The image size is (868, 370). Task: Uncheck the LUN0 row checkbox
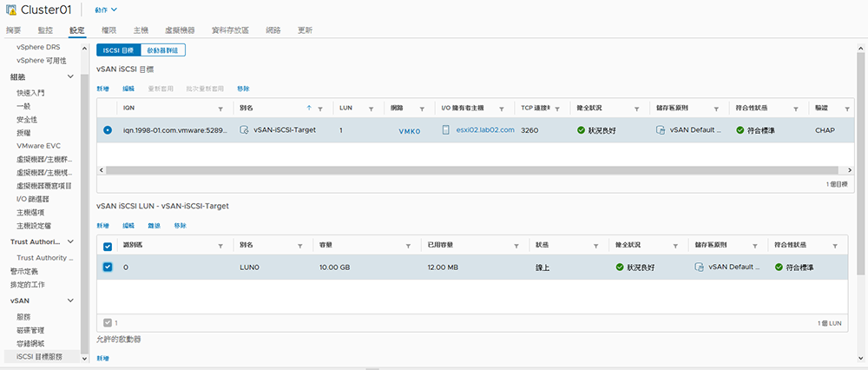(108, 267)
